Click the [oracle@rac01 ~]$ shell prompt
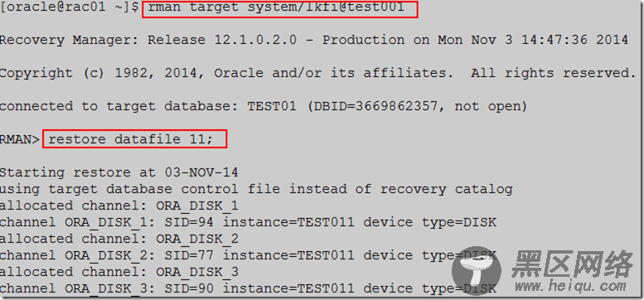This screenshot has height=300, width=644. tap(69, 7)
